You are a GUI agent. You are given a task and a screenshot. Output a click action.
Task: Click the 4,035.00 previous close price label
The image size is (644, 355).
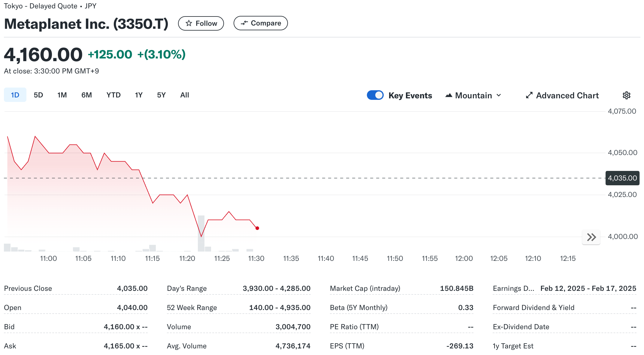point(622,178)
